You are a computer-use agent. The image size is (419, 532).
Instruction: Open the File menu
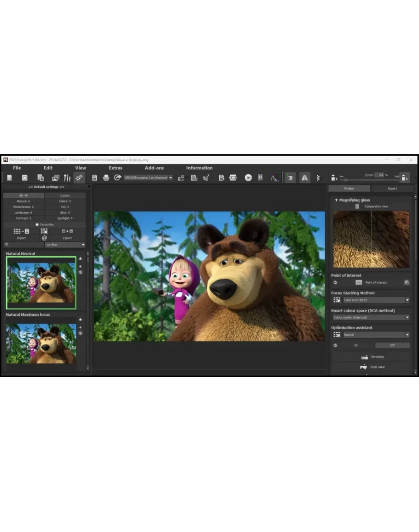click(x=17, y=168)
